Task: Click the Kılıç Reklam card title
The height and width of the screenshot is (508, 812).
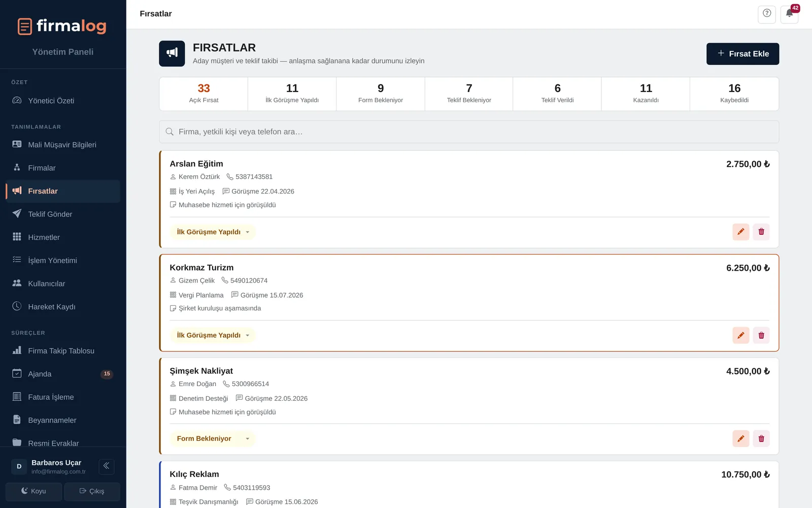Action: coord(194,474)
